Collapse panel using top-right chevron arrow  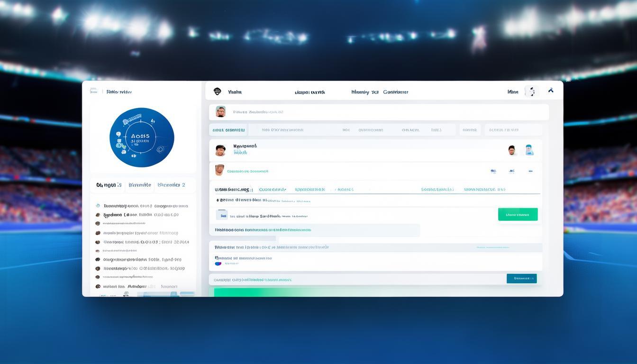coord(551,91)
